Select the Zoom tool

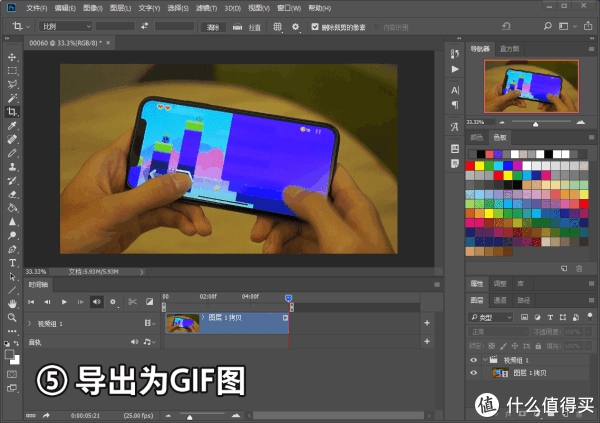point(12,317)
